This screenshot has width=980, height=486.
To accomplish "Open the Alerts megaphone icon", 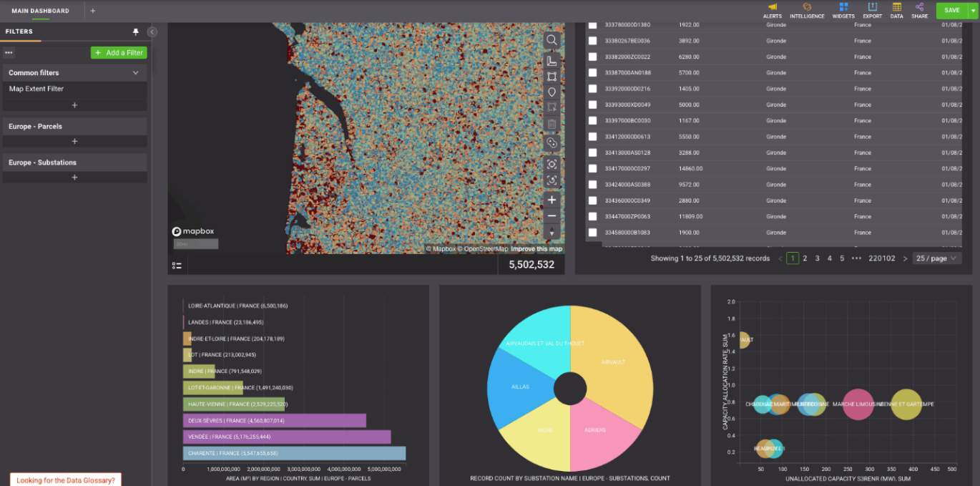I will point(773,11).
